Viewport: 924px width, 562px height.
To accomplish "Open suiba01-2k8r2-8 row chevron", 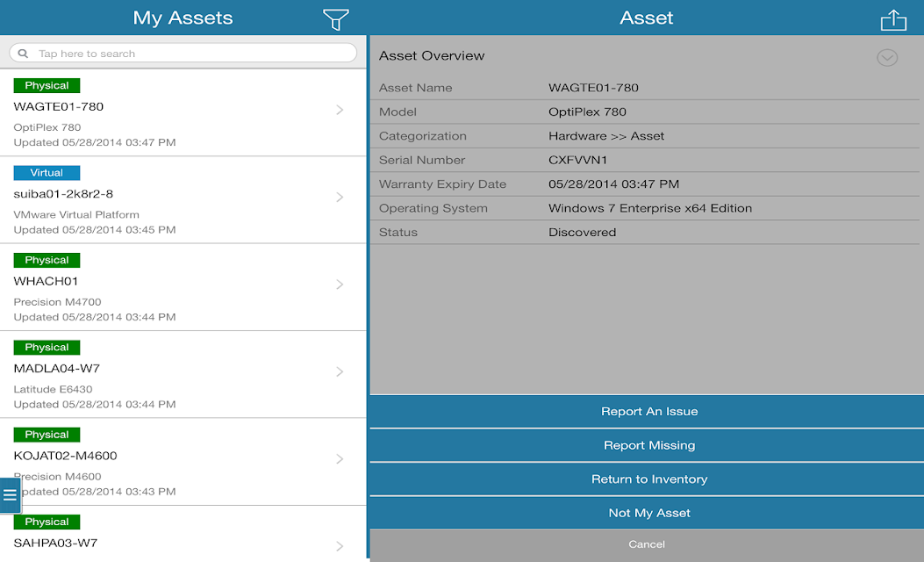I will [340, 197].
